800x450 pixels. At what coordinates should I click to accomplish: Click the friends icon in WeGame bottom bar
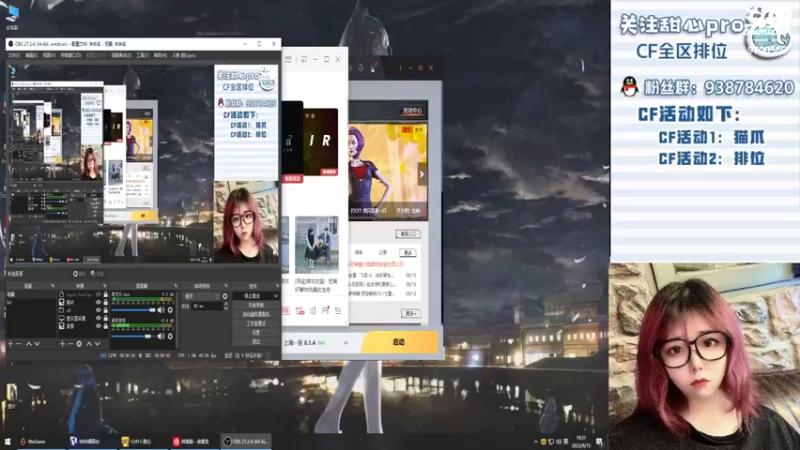click(325, 310)
